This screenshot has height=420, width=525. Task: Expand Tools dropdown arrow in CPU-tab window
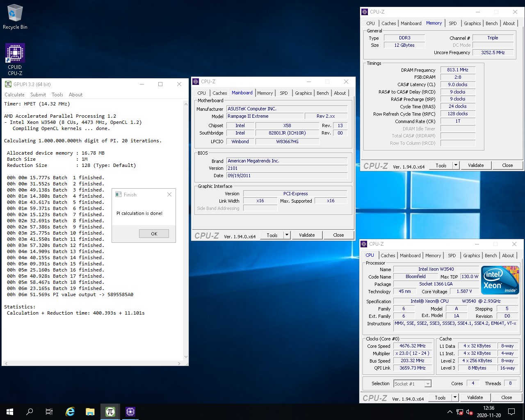pos(455,397)
